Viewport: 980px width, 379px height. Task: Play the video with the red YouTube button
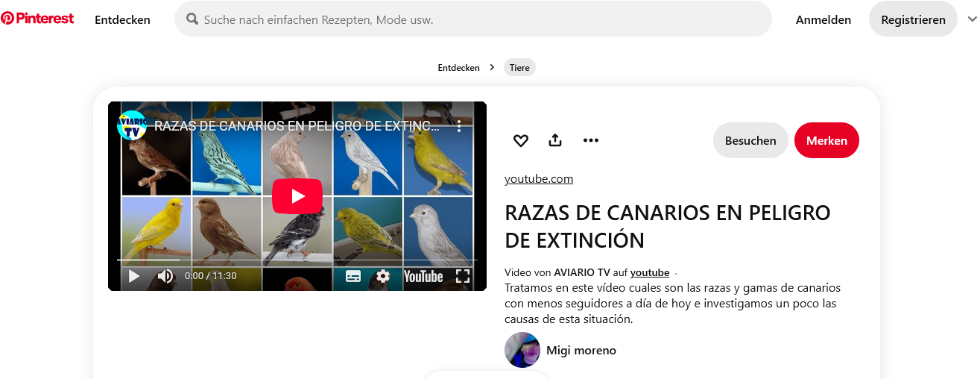[297, 196]
